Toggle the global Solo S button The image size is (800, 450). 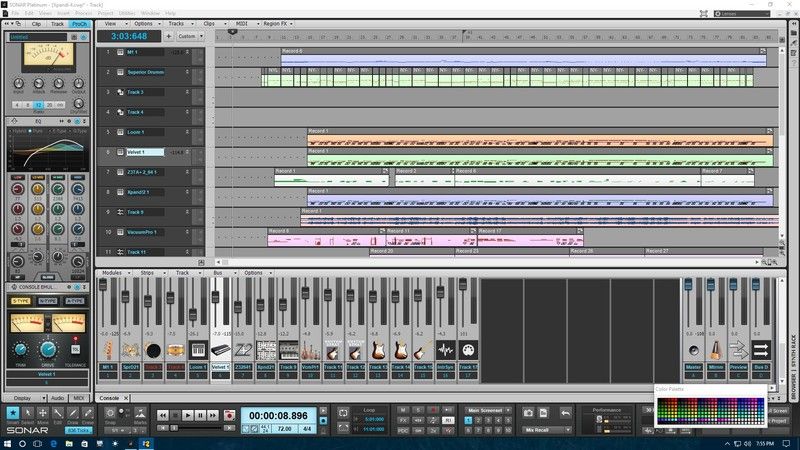pyautogui.click(x=418, y=410)
